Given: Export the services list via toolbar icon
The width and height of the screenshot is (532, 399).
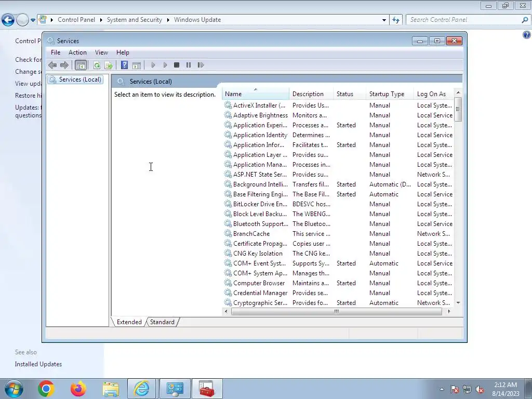Looking at the screenshot, I should point(109,65).
